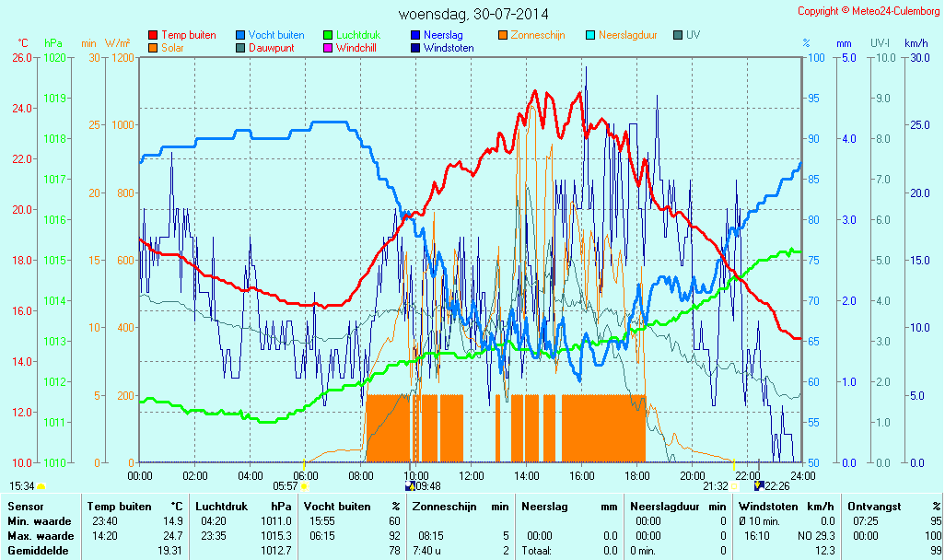Click the moonrise icon beside 09:48
945x560 pixels.
pos(409,486)
